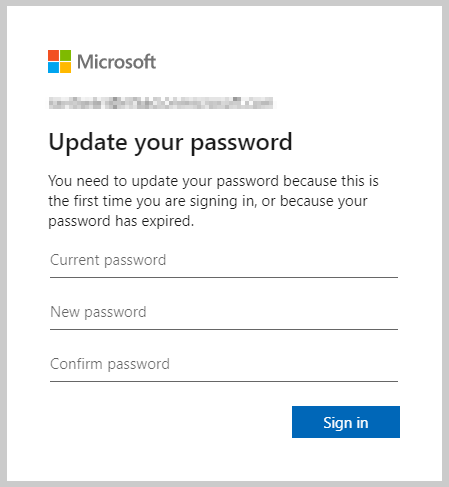This screenshot has height=487, width=449.
Task: Click the 'Current password' placeholder text
Action: pos(108,260)
